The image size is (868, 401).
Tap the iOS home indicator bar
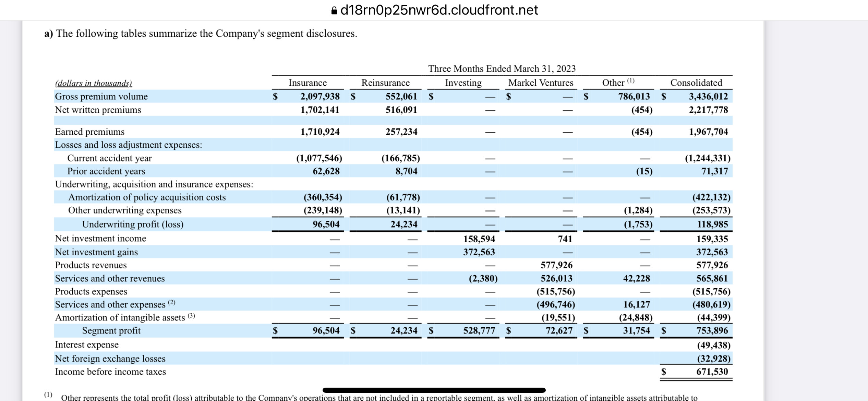tap(434, 390)
